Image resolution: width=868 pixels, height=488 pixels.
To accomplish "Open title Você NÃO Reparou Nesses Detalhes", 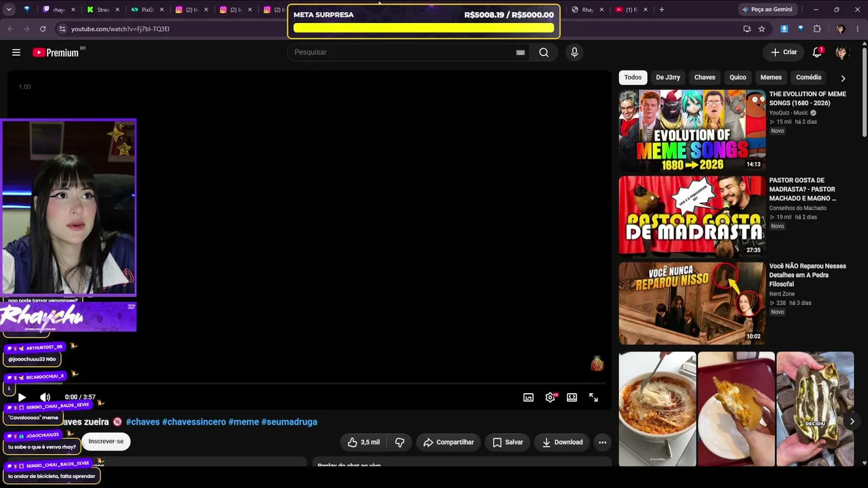I will click(x=808, y=275).
